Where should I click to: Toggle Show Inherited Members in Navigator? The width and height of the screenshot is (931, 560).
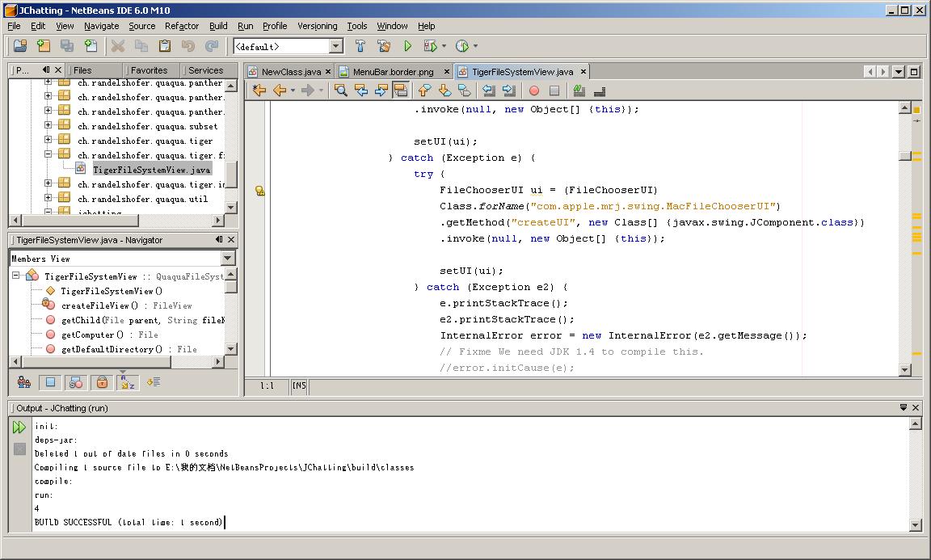point(24,382)
